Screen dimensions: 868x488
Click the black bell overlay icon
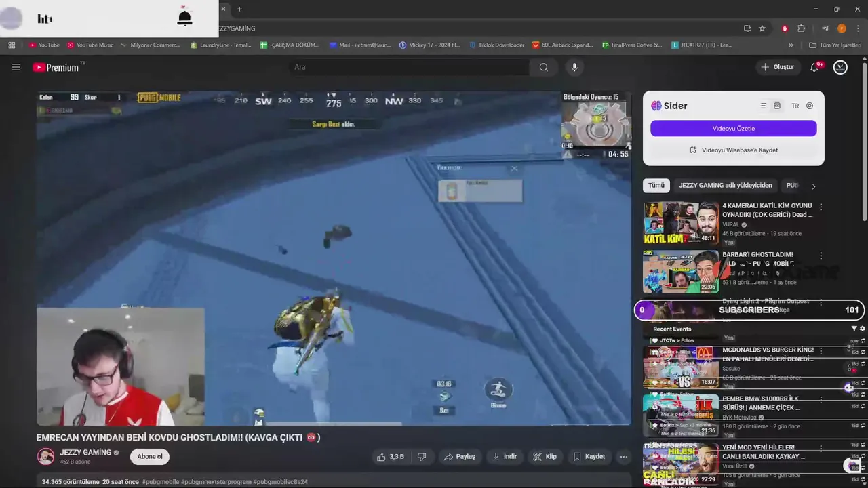click(184, 18)
